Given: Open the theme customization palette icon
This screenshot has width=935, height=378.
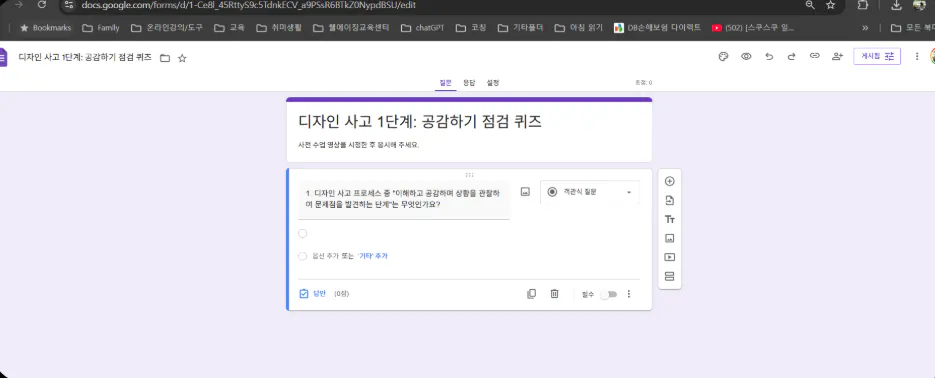Looking at the screenshot, I should pos(723,57).
